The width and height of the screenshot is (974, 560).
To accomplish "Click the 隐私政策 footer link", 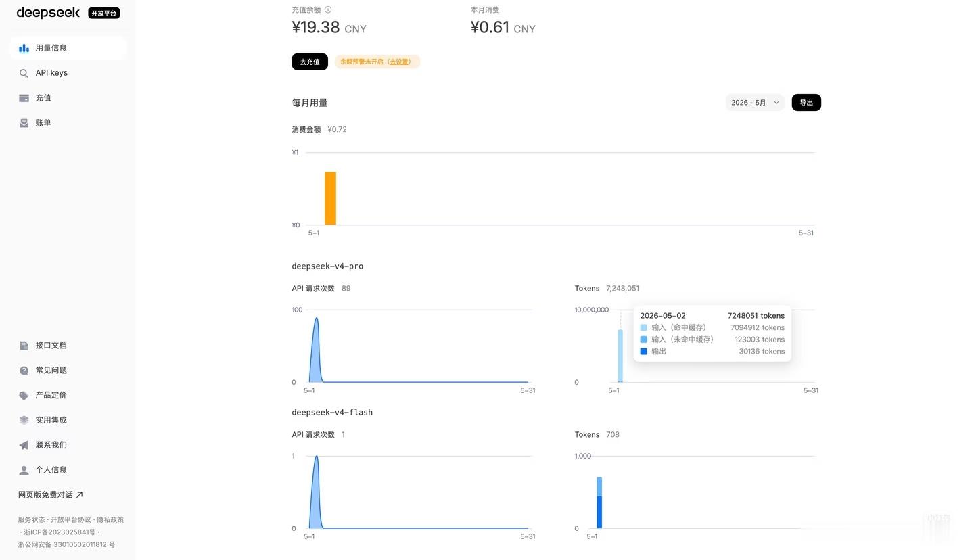I will click(x=110, y=520).
